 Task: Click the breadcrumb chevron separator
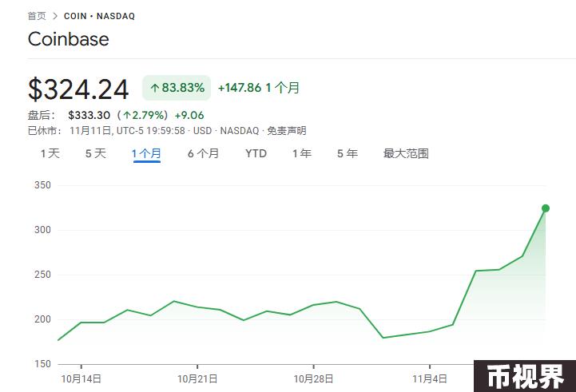pos(55,16)
